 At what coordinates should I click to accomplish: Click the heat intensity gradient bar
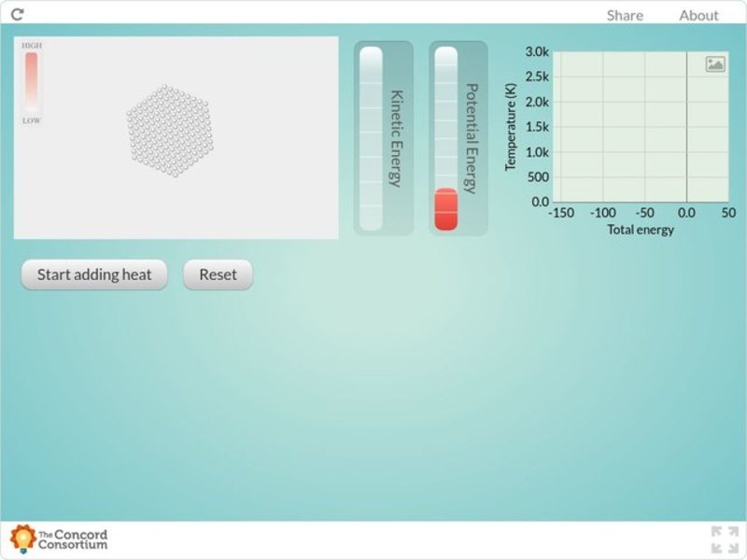tap(34, 84)
